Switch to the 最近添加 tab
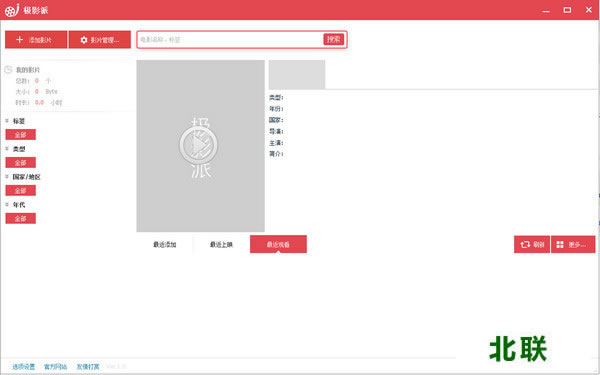The height and width of the screenshot is (375, 600). (165, 245)
